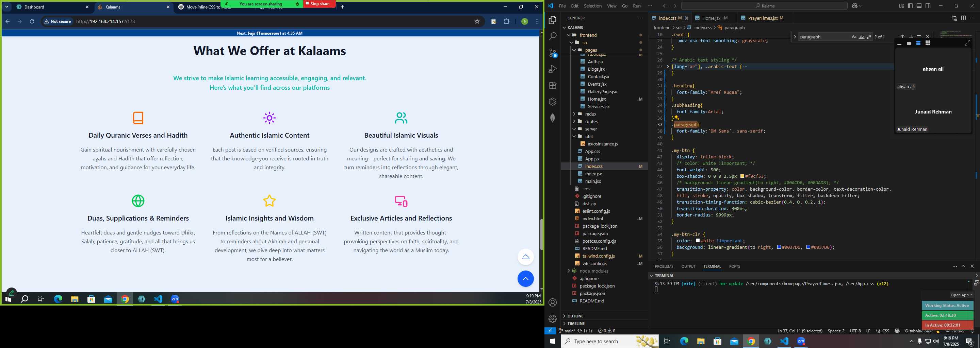Collapse the frontend folder in Explorer
Image resolution: width=980 pixels, height=348 pixels.
pos(569,35)
